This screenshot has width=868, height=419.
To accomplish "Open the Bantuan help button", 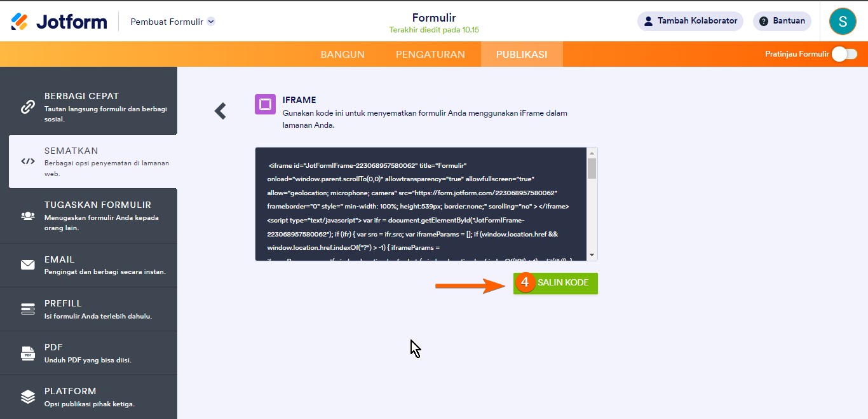I will coord(782,21).
